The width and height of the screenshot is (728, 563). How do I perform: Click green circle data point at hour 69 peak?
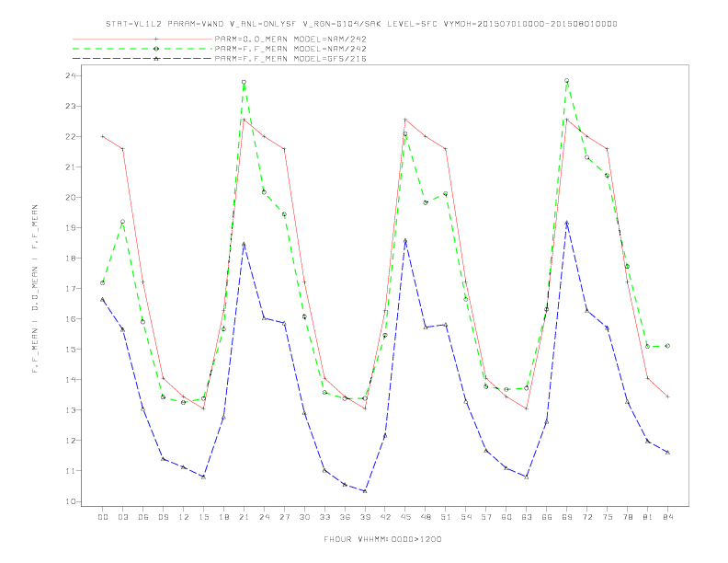[567, 80]
